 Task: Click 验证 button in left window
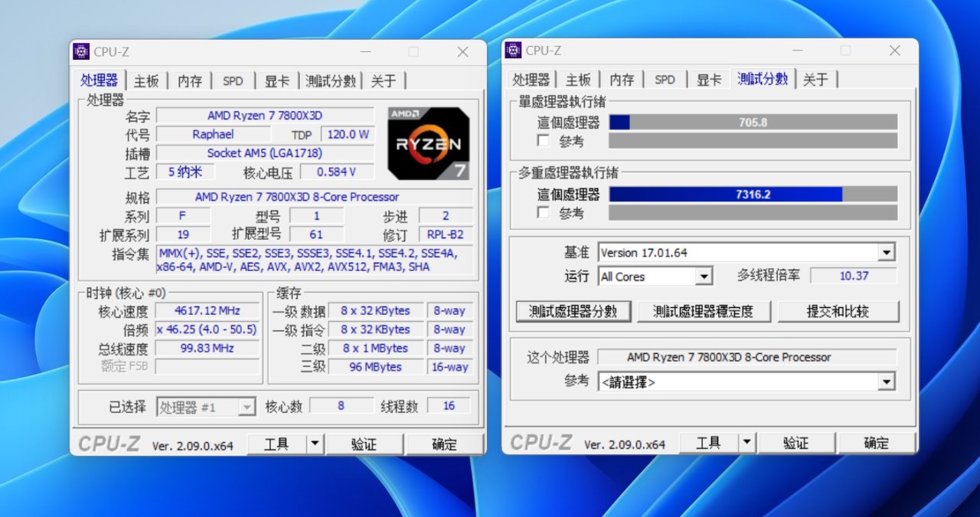(x=364, y=444)
